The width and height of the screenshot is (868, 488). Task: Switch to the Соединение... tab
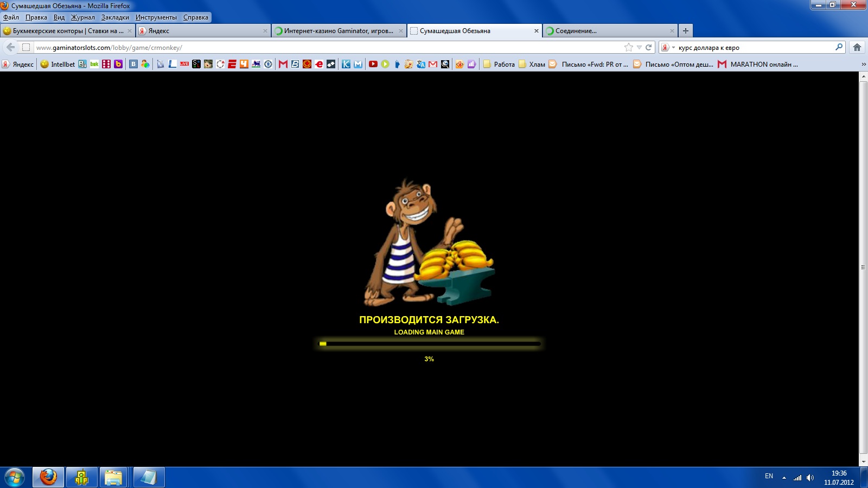[610, 31]
